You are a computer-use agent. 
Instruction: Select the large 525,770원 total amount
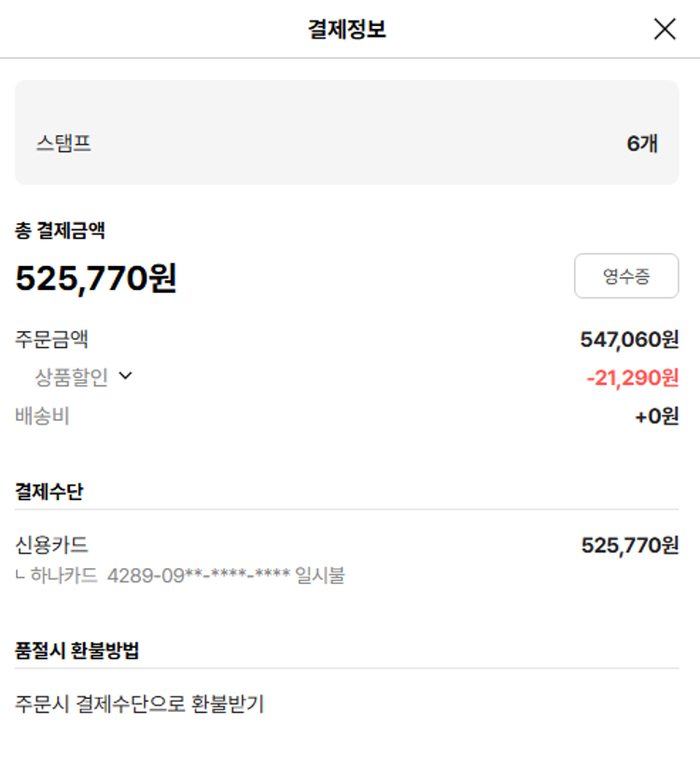(x=96, y=277)
